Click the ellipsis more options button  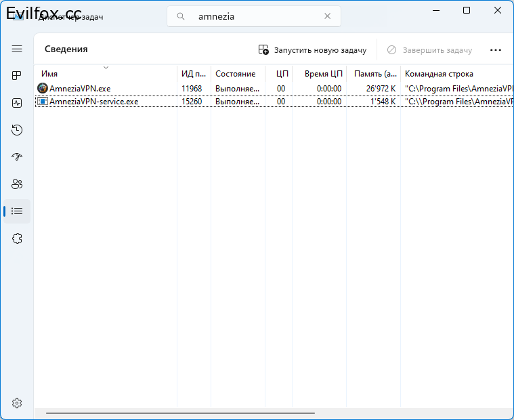(x=496, y=50)
